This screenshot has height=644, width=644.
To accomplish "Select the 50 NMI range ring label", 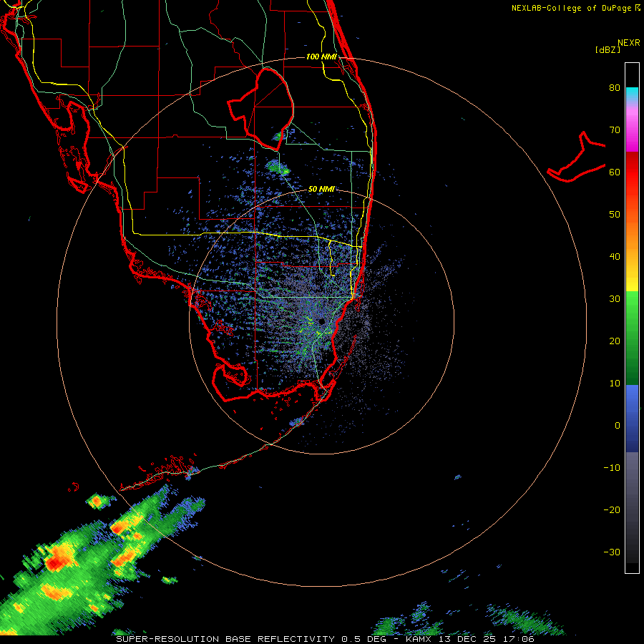I will 321,189.
